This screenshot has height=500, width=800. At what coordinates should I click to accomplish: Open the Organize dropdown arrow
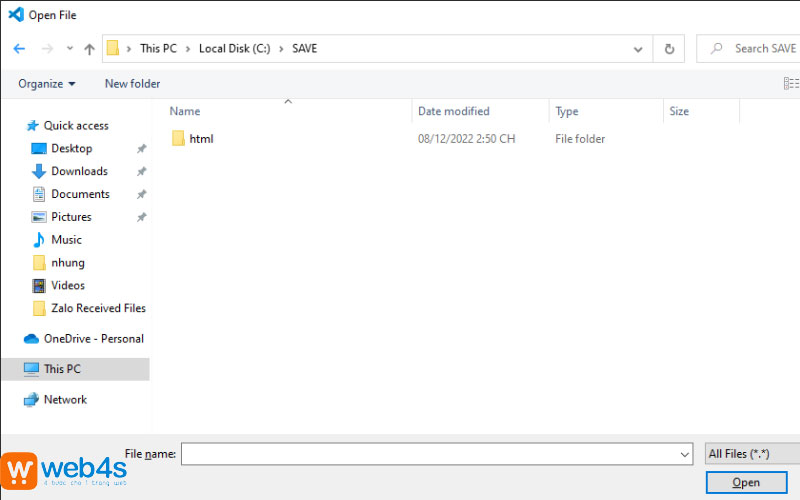click(x=72, y=84)
